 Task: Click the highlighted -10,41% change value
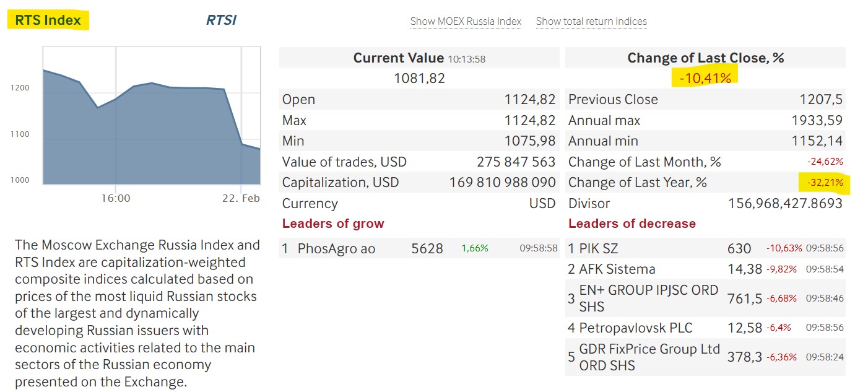705,79
